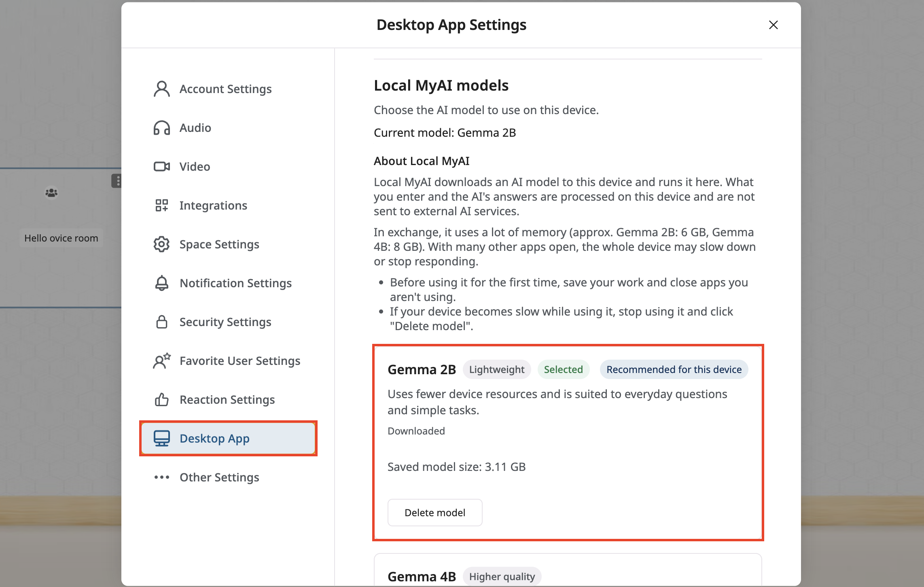Click the 'About Local MyAI' subheading
This screenshot has height=587, width=924.
tap(422, 161)
